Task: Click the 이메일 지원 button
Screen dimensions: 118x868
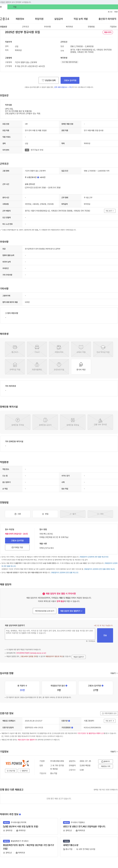Action: tap(17, 548)
